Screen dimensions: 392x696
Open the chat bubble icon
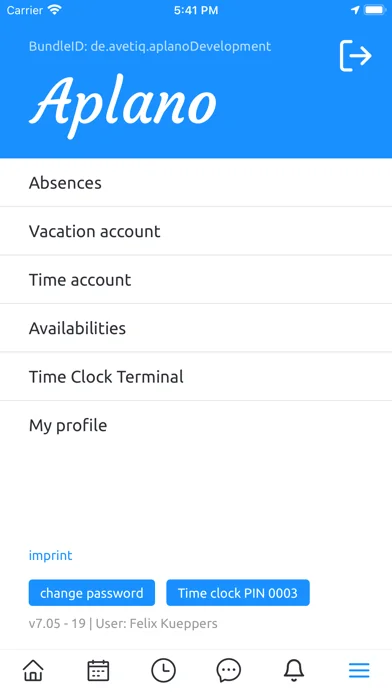[229, 670]
